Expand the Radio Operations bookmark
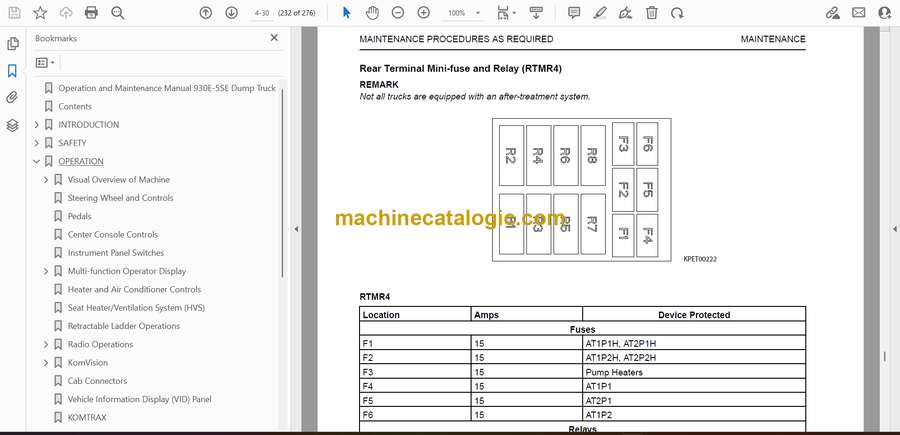Image resolution: width=900 pixels, height=435 pixels. 46,344
